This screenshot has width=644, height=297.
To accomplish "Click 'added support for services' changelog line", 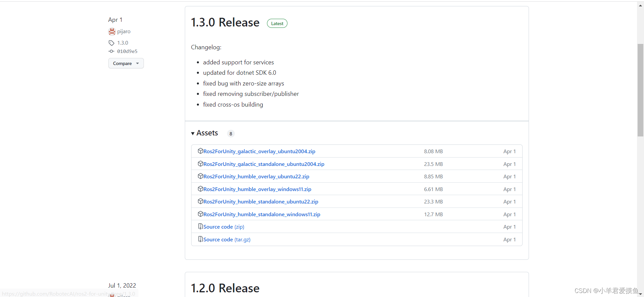I will coord(238,62).
